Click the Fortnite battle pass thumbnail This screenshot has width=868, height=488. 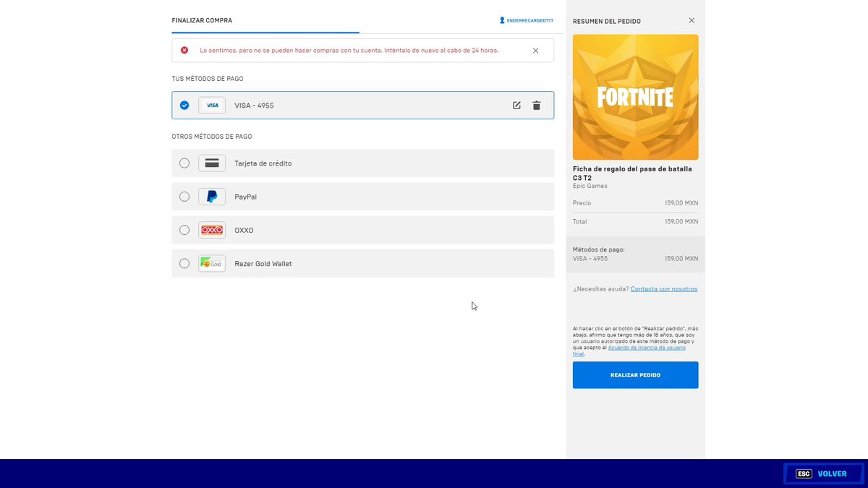[x=635, y=97]
